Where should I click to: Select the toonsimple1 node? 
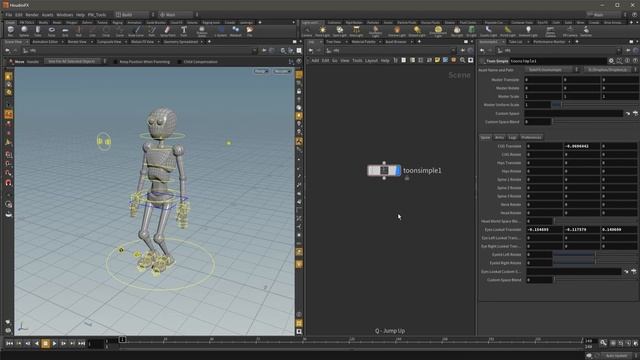click(x=384, y=171)
